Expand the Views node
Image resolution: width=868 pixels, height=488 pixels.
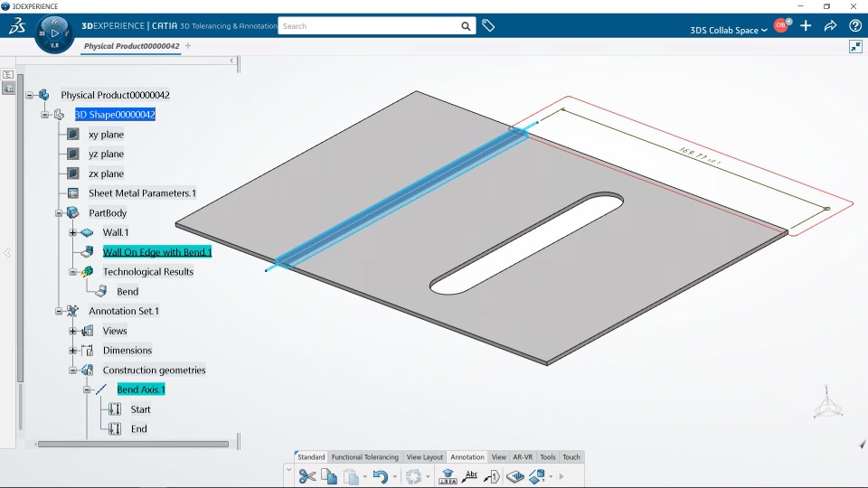coord(72,331)
